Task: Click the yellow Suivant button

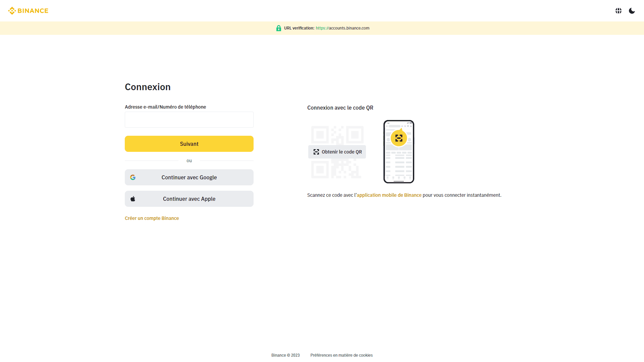Action: [189, 144]
